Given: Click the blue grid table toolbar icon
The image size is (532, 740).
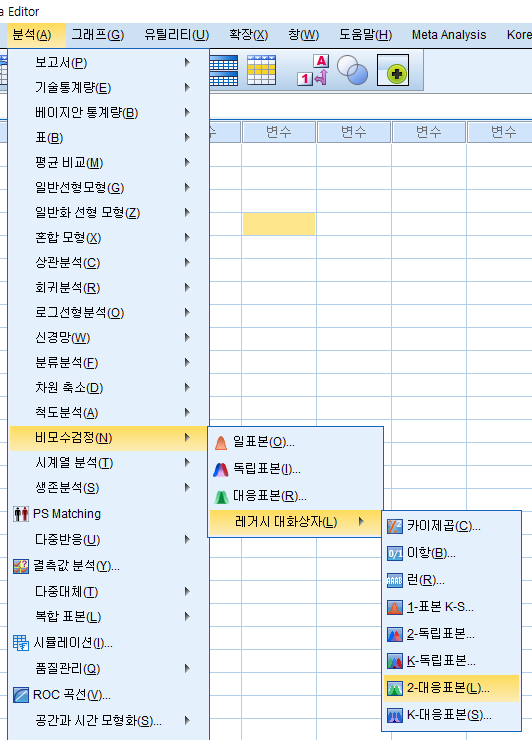Looking at the screenshot, I should click(x=223, y=71).
